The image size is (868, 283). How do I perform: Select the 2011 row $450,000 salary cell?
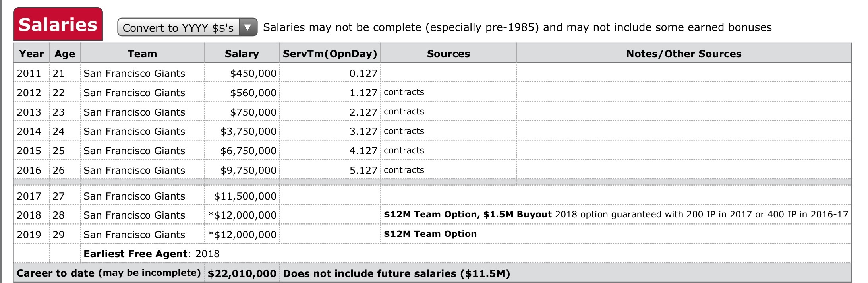[242, 73]
